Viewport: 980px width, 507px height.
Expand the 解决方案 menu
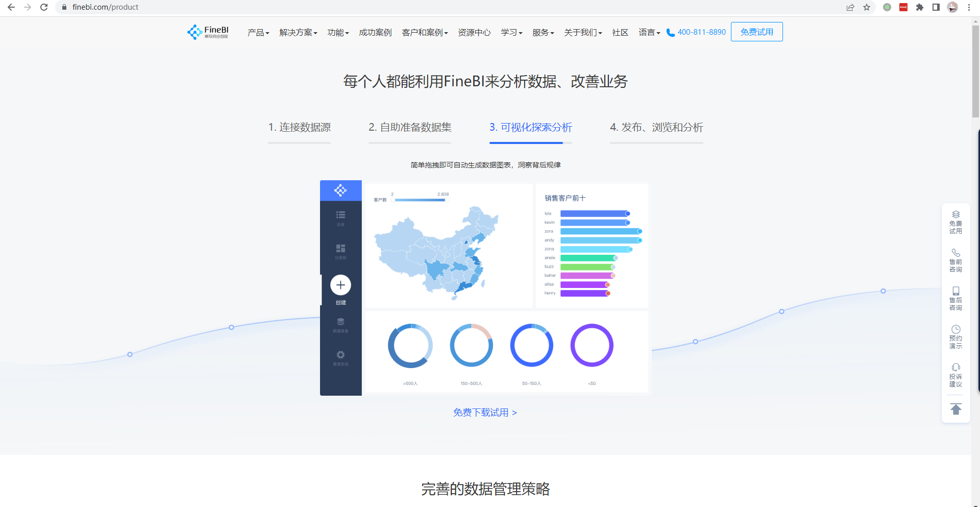coord(298,32)
